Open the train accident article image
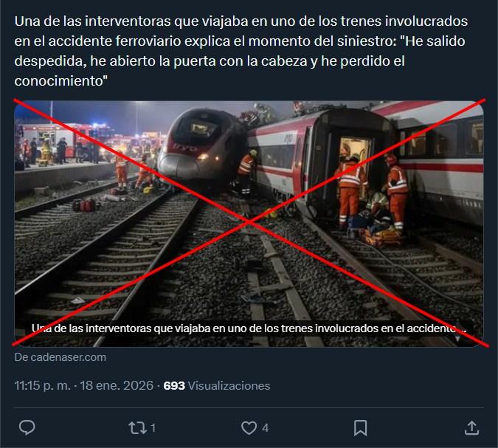The image size is (498, 448). 249,224
